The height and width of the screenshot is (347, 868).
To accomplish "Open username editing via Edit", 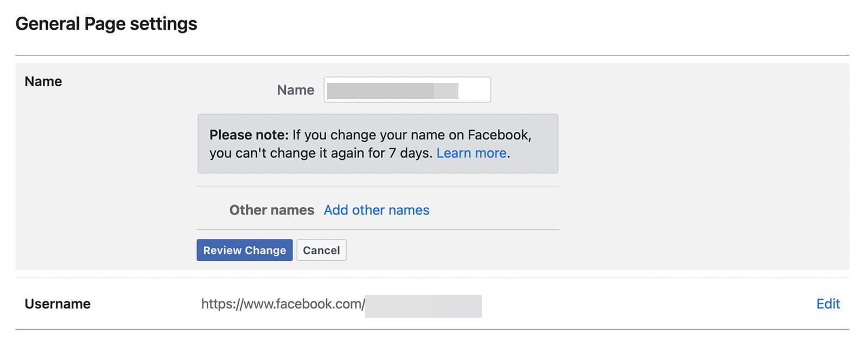I will click(x=827, y=304).
